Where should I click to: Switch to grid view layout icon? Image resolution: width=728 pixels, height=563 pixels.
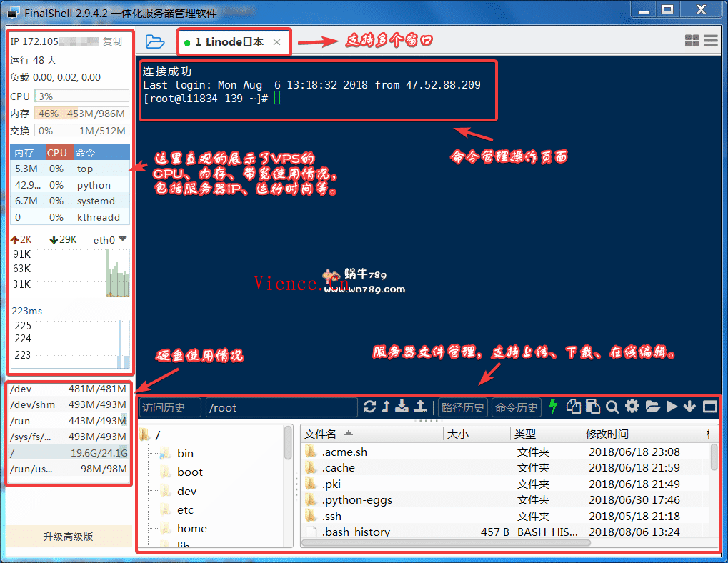[x=692, y=41]
